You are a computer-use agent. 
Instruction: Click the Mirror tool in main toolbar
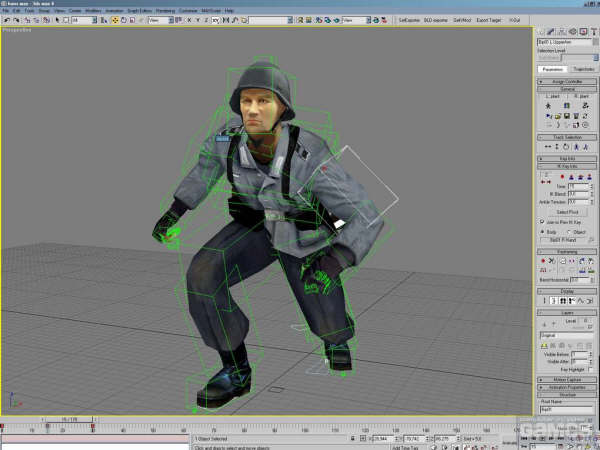pos(226,20)
